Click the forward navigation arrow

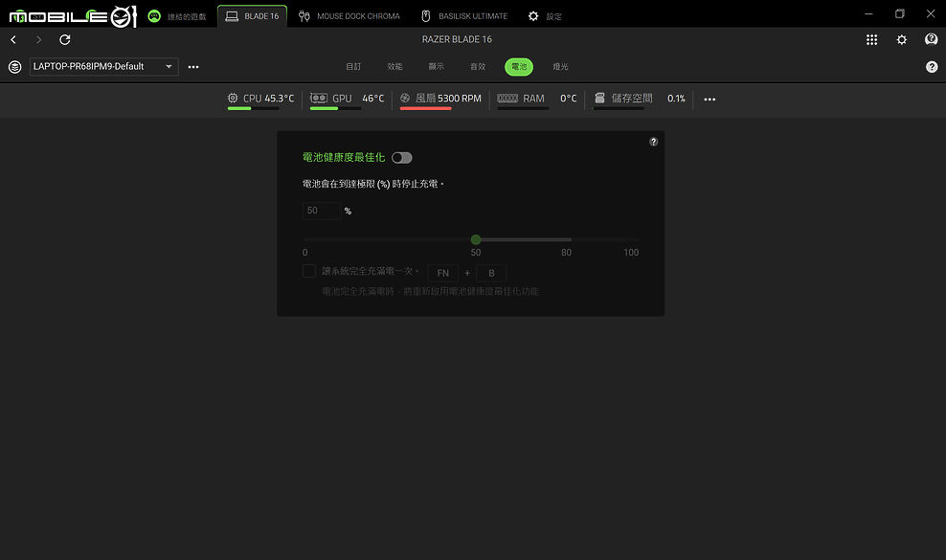[38, 40]
